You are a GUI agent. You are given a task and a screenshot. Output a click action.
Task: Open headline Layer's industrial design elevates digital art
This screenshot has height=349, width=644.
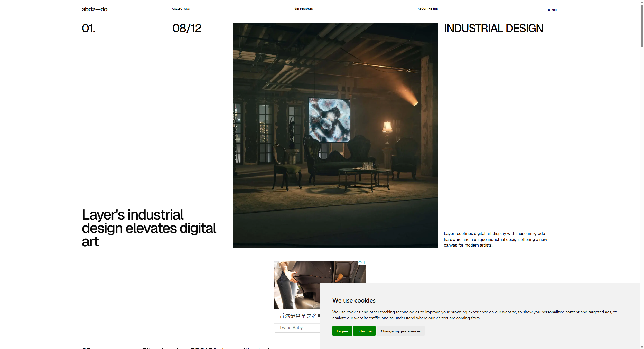tap(149, 228)
